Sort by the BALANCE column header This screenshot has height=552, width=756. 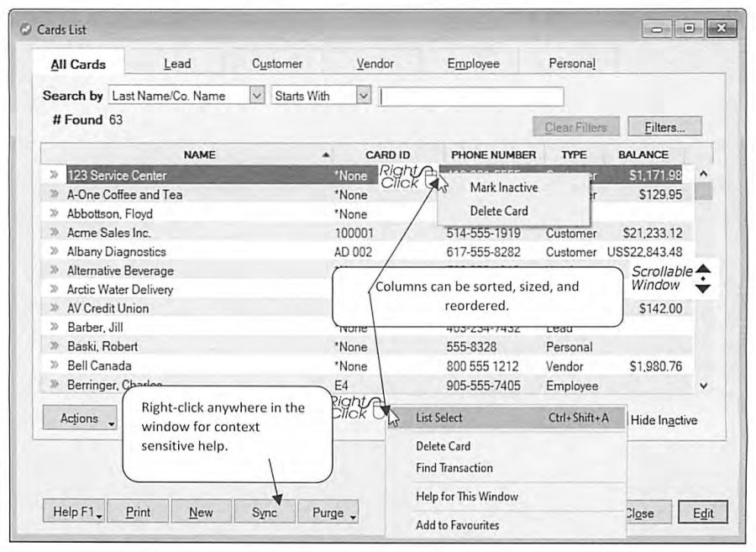[643, 155]
